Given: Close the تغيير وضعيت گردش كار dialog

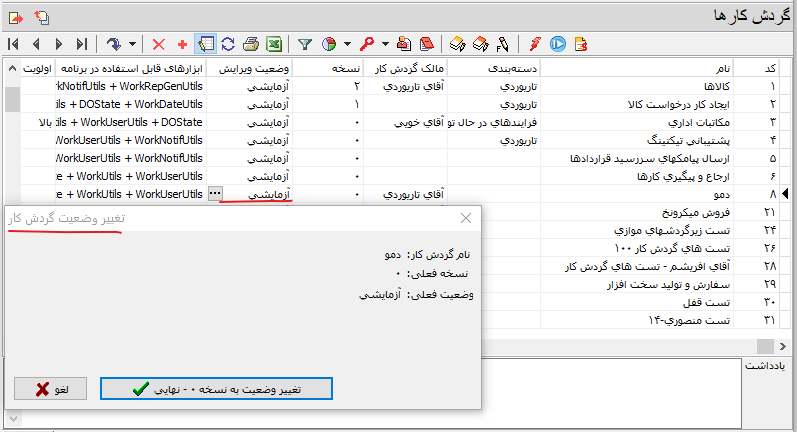Looking at the screenshot, I should point(466,218).
